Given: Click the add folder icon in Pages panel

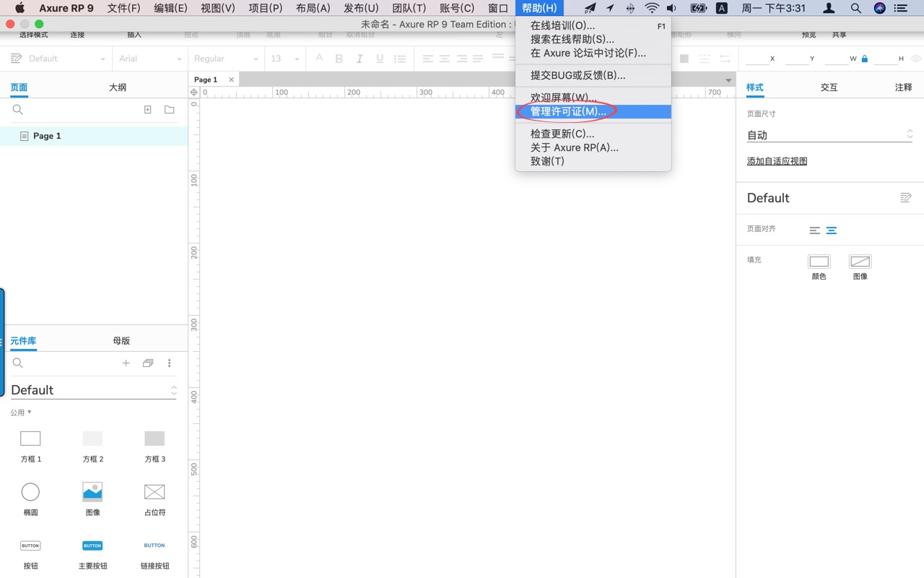Looking at the screenshot, I should (169, 110).
